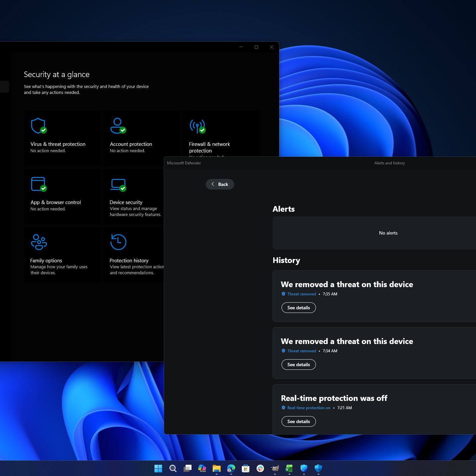The height and width of the screenshot is (476, 476).
Task: Open the Family options people icon
Action: coord(39,242)
